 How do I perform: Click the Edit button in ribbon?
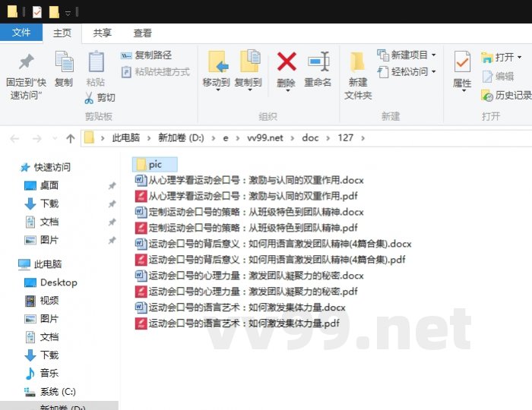click(x=498, y=77)
